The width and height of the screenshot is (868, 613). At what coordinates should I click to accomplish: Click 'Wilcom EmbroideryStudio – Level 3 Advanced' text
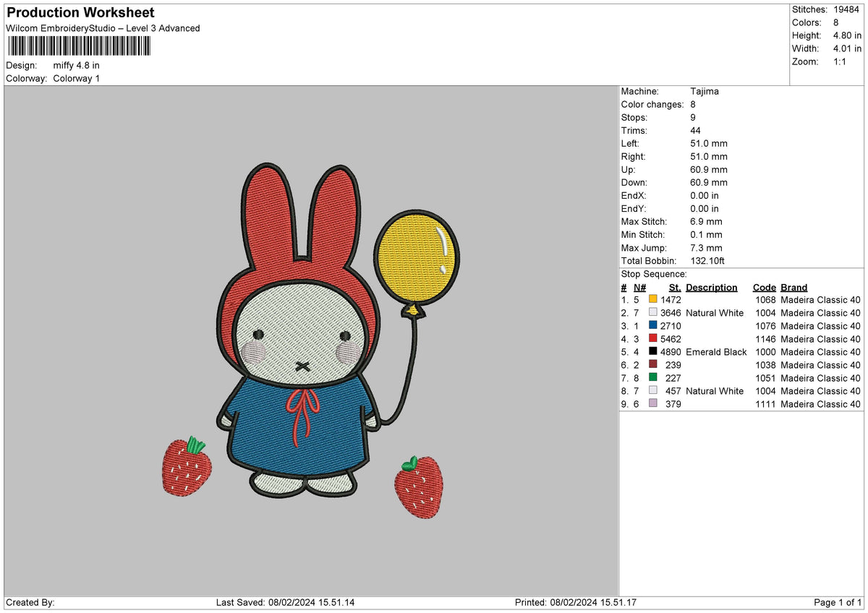pos(103,28)
